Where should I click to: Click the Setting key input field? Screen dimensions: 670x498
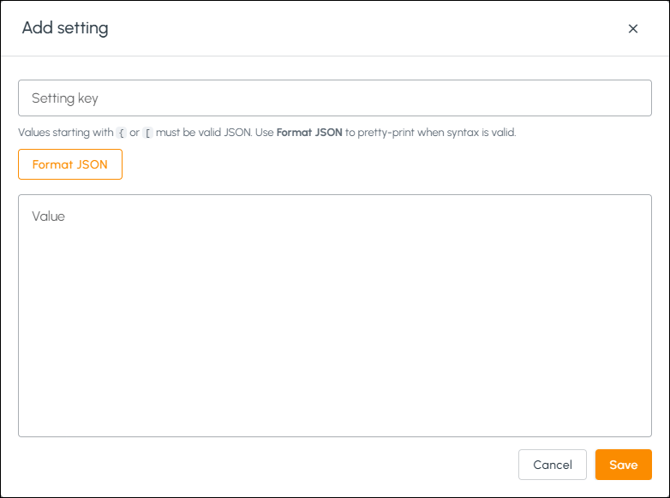pos(335,98)
